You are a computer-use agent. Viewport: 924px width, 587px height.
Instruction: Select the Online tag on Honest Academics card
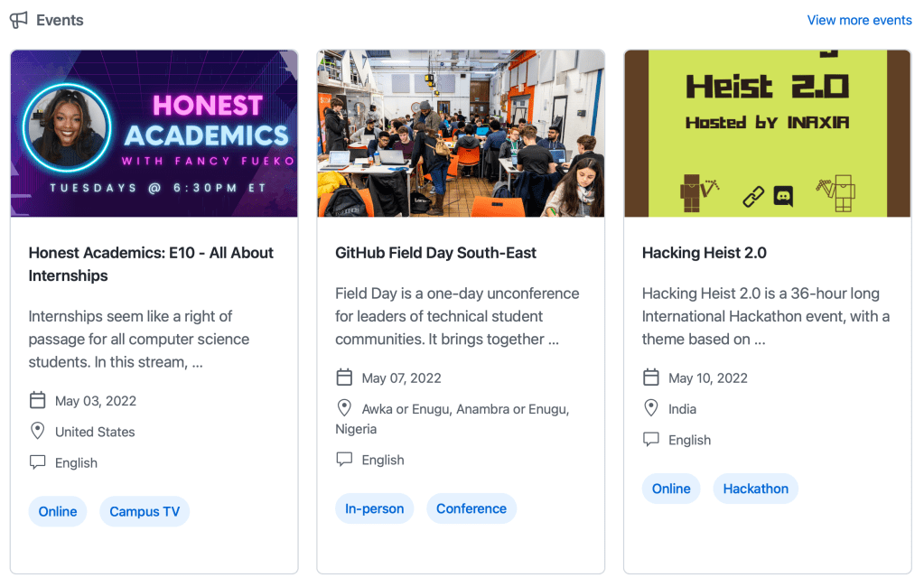click(x=57, y=511)
